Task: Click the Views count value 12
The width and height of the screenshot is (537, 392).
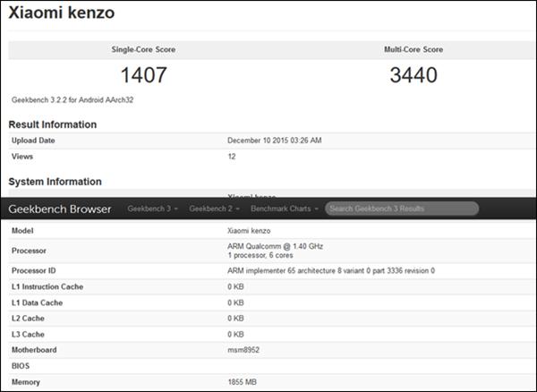Action: point(232,156)
